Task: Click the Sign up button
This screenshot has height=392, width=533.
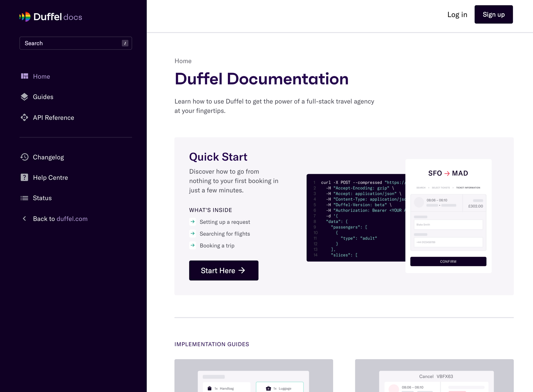Action: tap(493, 14)
